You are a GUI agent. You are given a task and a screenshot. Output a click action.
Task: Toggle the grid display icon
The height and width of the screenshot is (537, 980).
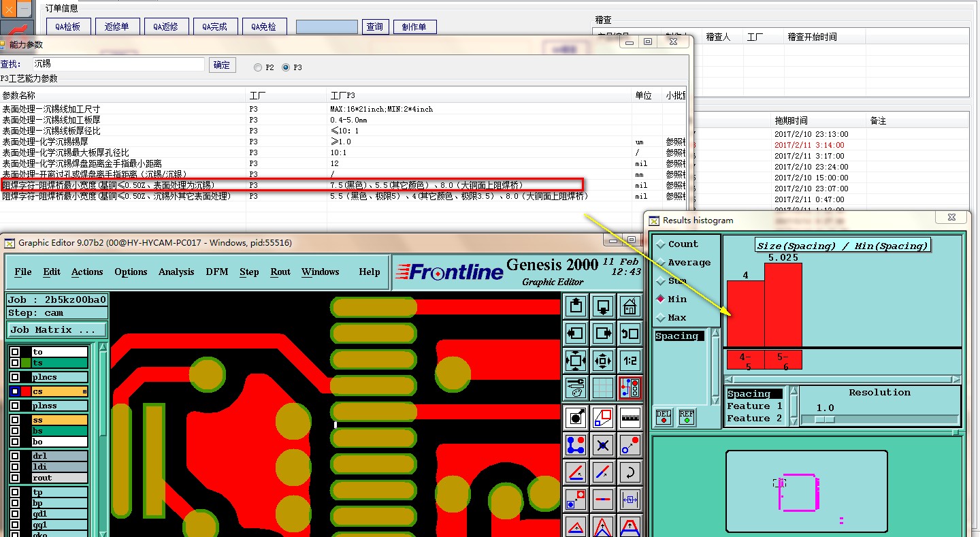point(603,387)
